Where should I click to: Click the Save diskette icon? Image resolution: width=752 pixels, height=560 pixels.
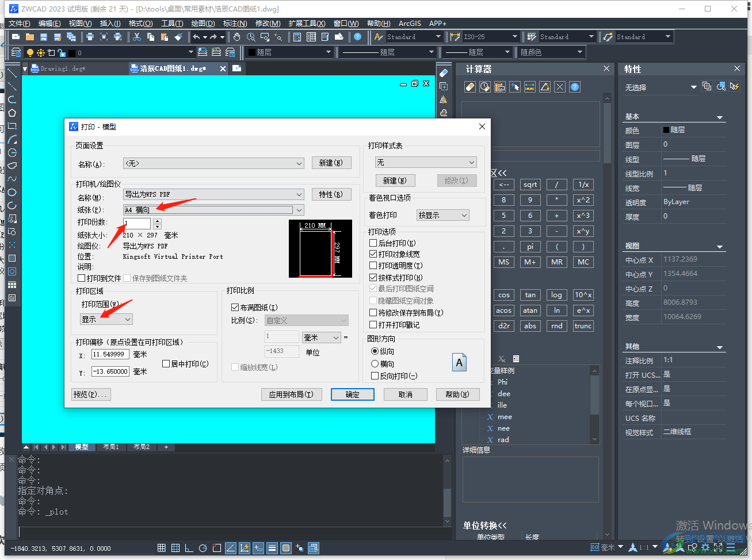[x=44, y=37]
